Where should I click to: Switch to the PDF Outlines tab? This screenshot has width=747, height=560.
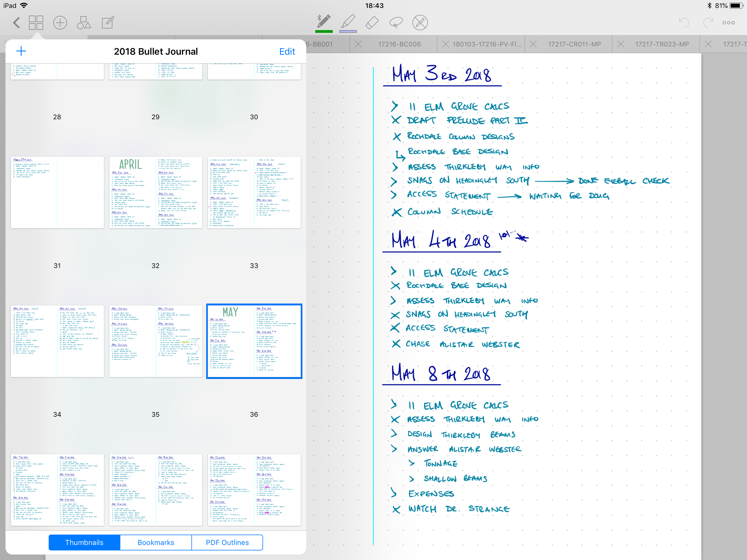click(227, 542)
